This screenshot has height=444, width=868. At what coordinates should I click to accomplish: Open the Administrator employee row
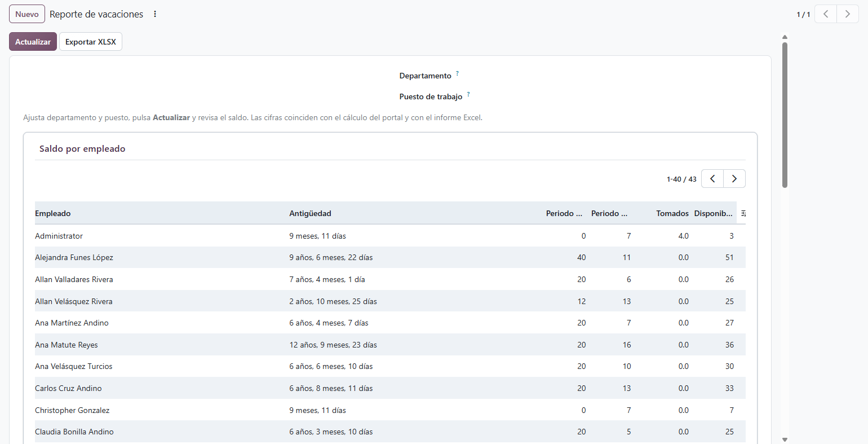click(390, 236)
